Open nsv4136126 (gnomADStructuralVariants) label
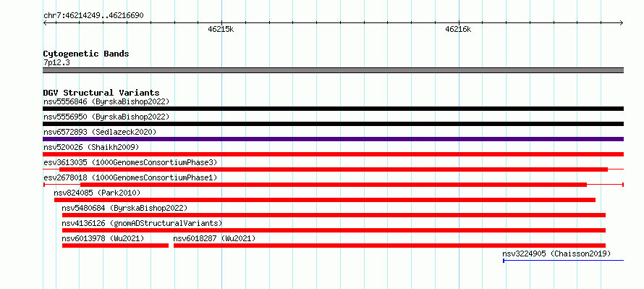 [142, 223]
